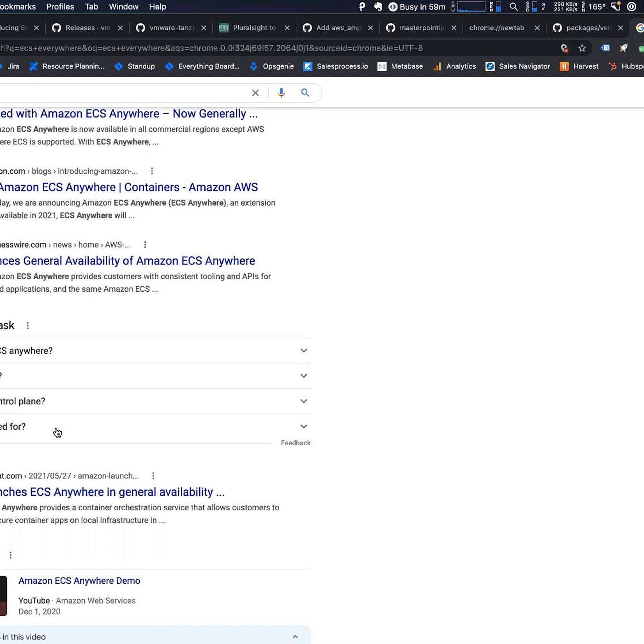Screen dimensions: 644x644
Task: Open 'Amazon ECS Anywhere Demo' video link
Action: [x=79, y=581]
